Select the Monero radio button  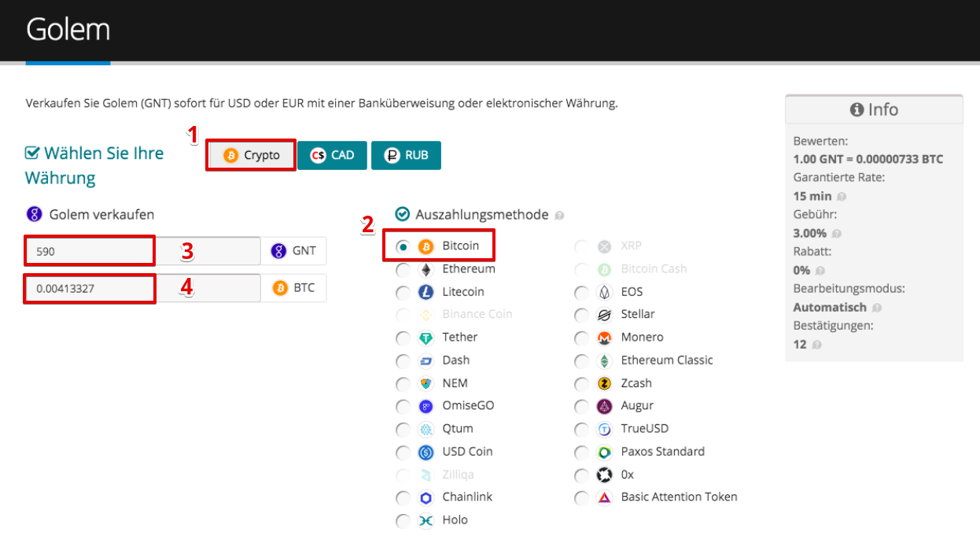coord(581,338)
